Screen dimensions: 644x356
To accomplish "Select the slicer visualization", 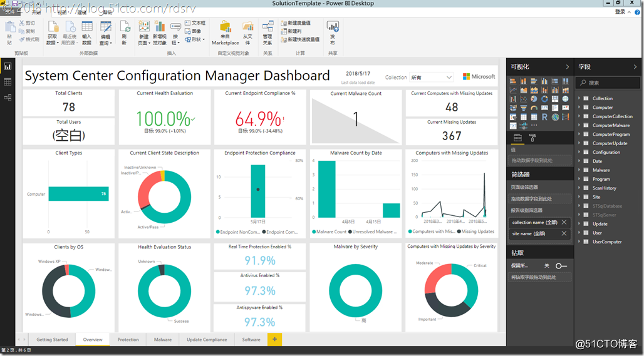I will 513,117.
